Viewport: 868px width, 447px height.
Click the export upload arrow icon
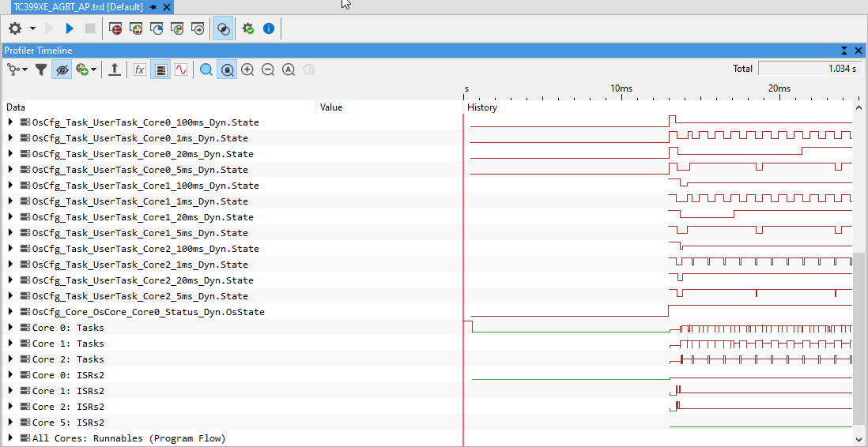point(114,69)
